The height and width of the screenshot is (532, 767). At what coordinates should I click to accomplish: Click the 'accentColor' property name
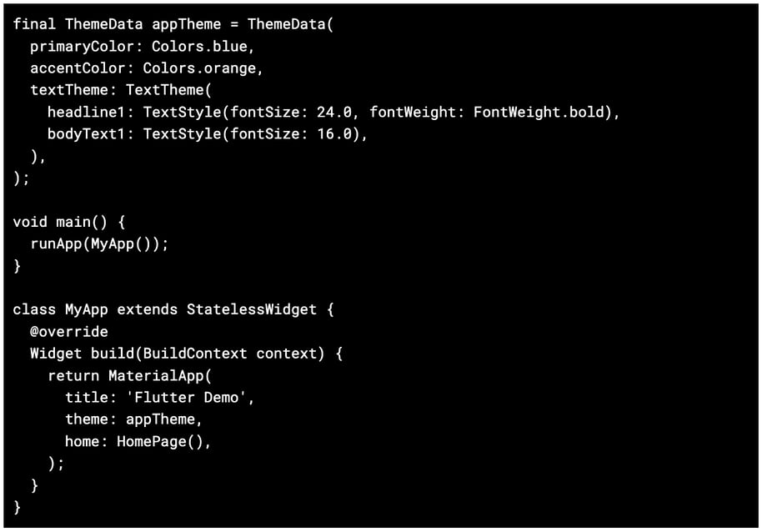pos(78,68)
